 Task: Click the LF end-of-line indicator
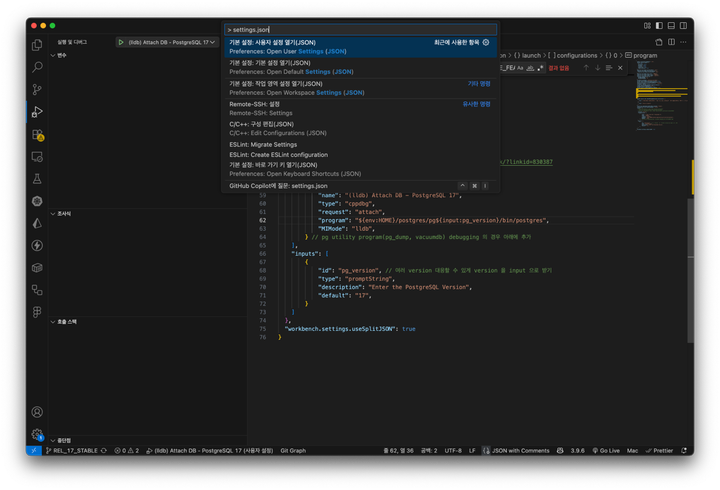[x=472, y=451]
